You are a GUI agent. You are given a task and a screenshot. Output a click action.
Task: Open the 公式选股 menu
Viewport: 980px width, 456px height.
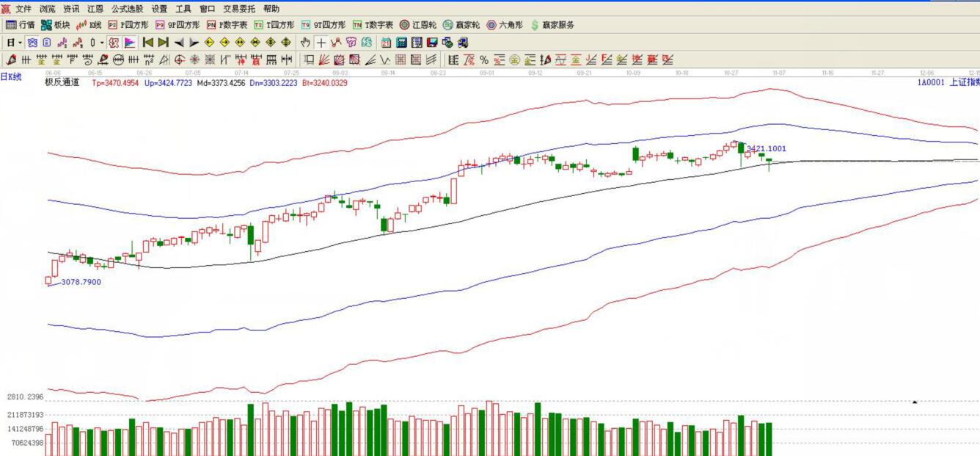[128, 9]
